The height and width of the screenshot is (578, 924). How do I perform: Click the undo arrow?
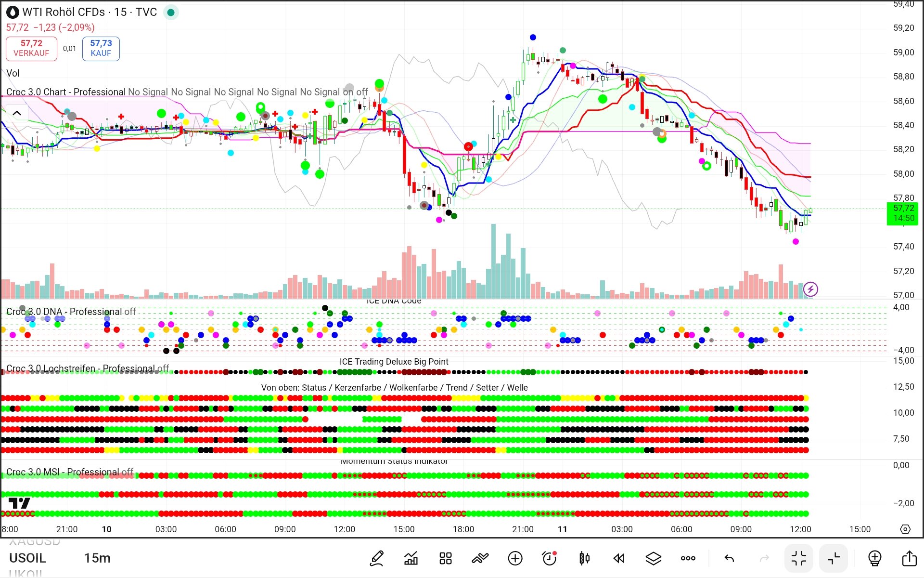pos(729,558)
